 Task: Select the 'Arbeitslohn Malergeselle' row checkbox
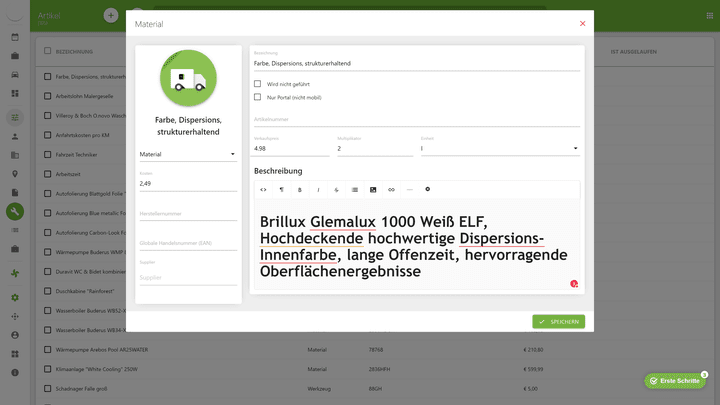point(47,96)
